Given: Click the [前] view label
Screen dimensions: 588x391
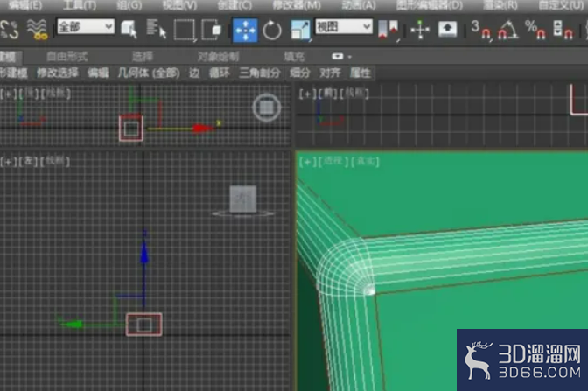Looking at the screenshot, I should (x=329, y=94).
